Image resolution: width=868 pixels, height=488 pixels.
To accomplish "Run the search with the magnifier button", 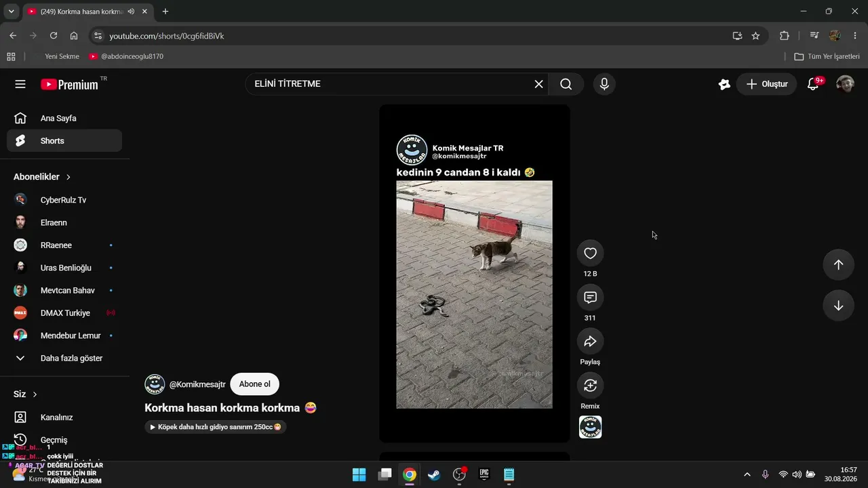I will tap(566, 84).
